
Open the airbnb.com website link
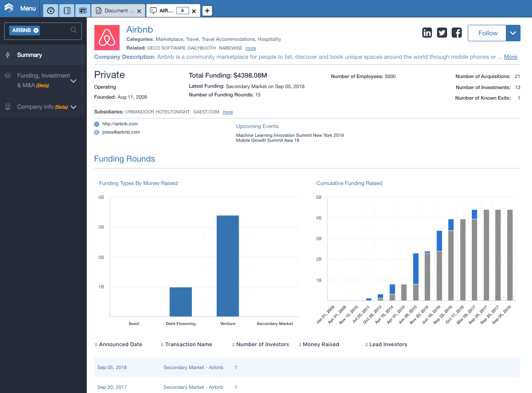pos(120,124)
